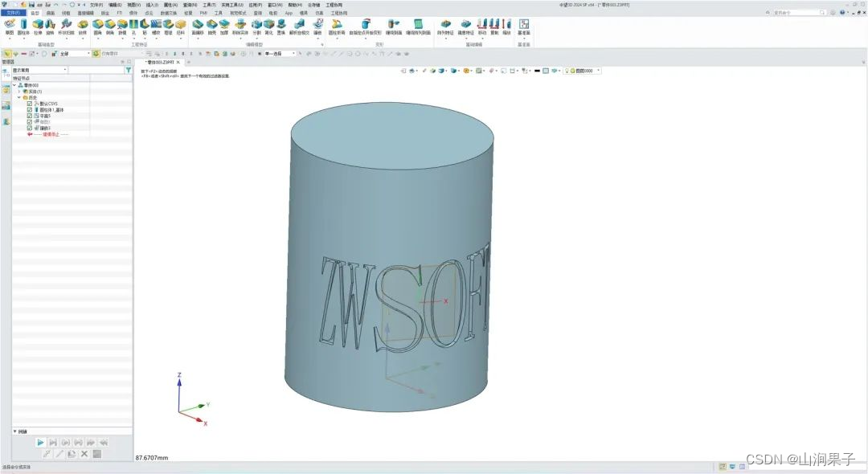Click the search command input field
868x474 pixels.
799,12
